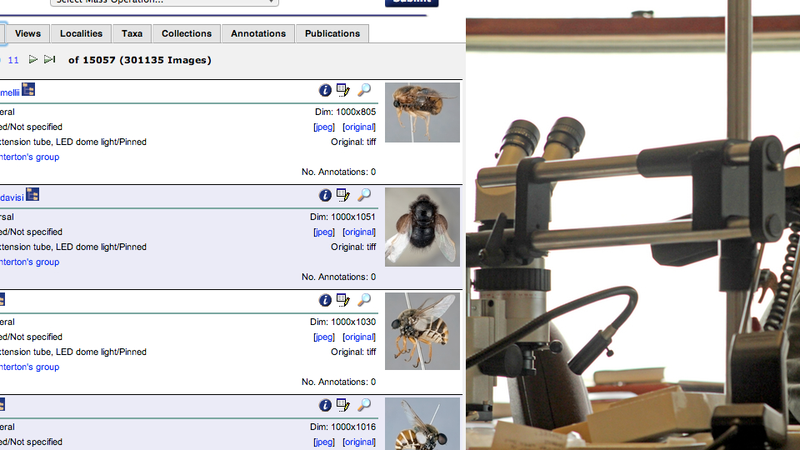Viewport: 800px width, 450px height.
Task: Click group link in 1000x1030 entry
Action: [x=30, y=367]
